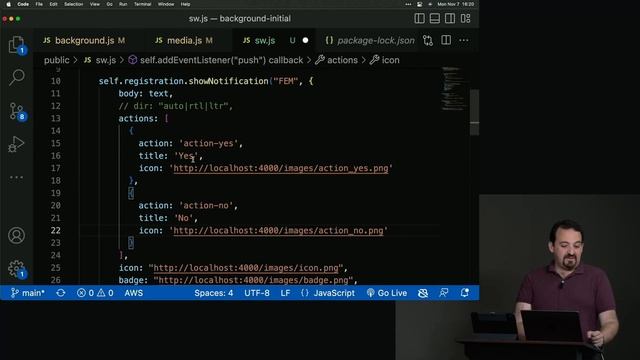Open notifications bell icon
Screen dimensions: 640x360
tap(464, 293)
